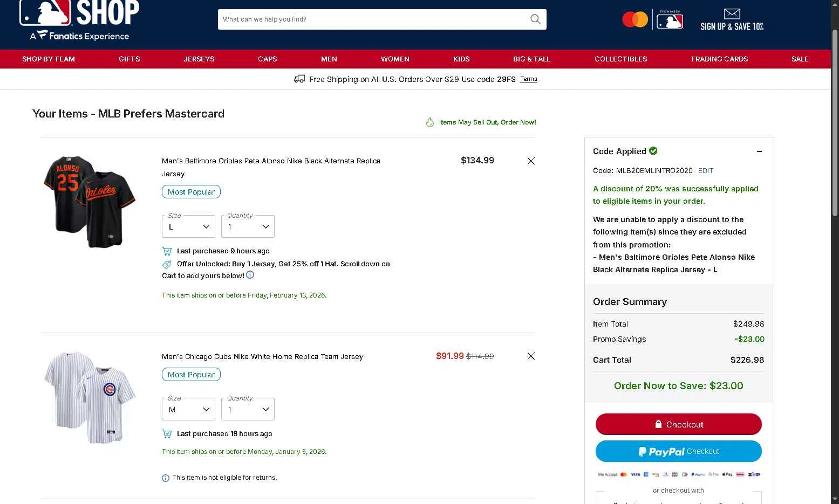Click Your Items - MLB Prefers Mastercard heading
Viewport: 839px width, 504px height.
pos(128,114)
